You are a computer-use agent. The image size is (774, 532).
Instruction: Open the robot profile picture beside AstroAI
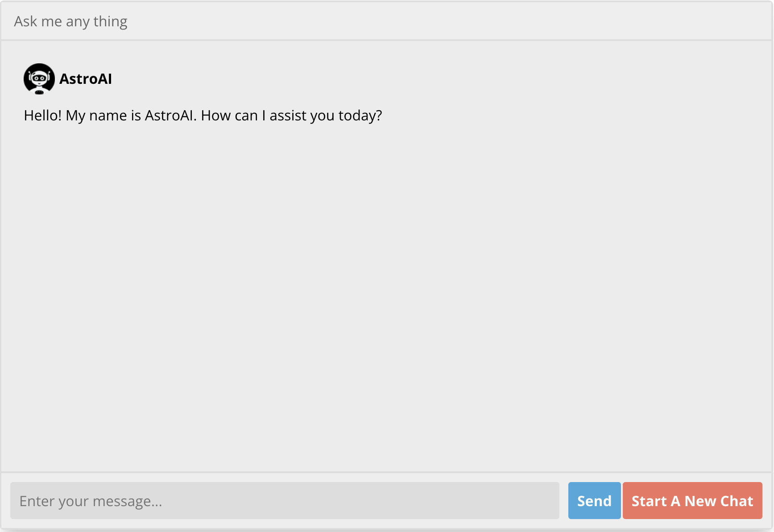coord(39,79)
